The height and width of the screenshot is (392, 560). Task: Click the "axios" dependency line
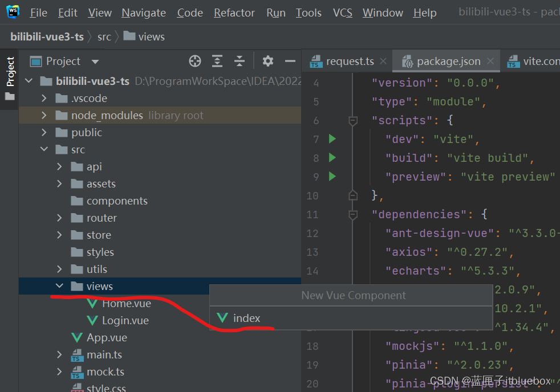tap(449, 252)
